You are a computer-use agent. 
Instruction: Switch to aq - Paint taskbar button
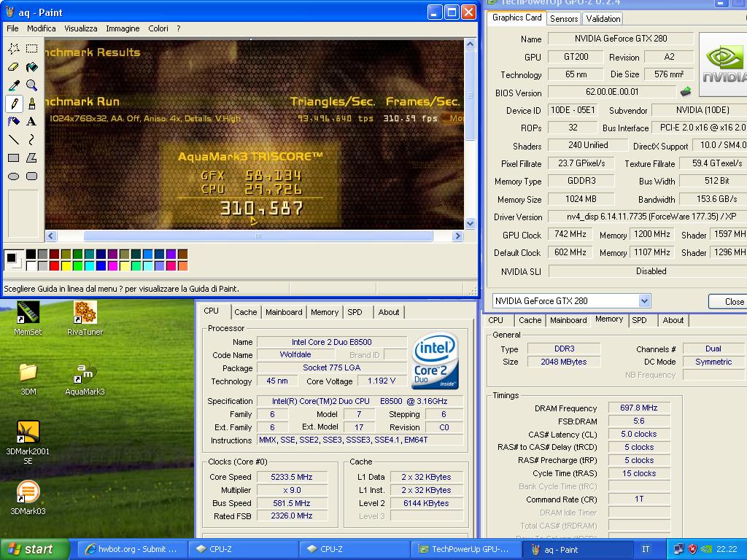[x=578, y=549]
